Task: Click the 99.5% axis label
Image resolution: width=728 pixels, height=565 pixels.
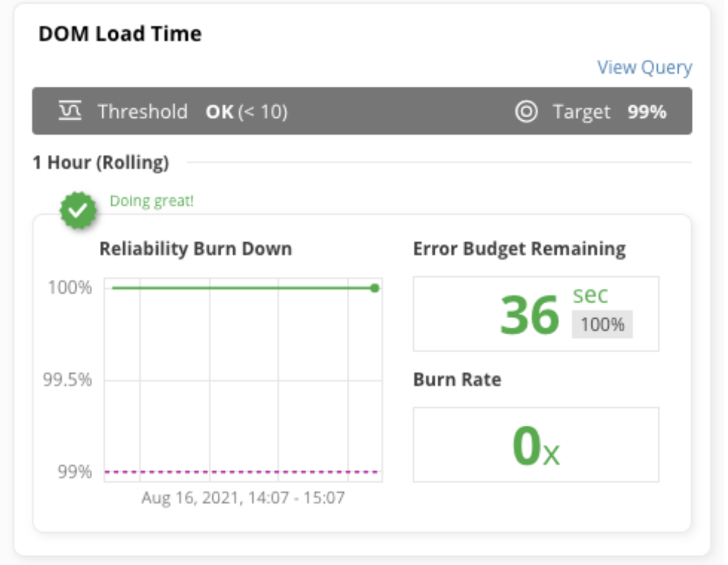Action: [x=68, y=380]
